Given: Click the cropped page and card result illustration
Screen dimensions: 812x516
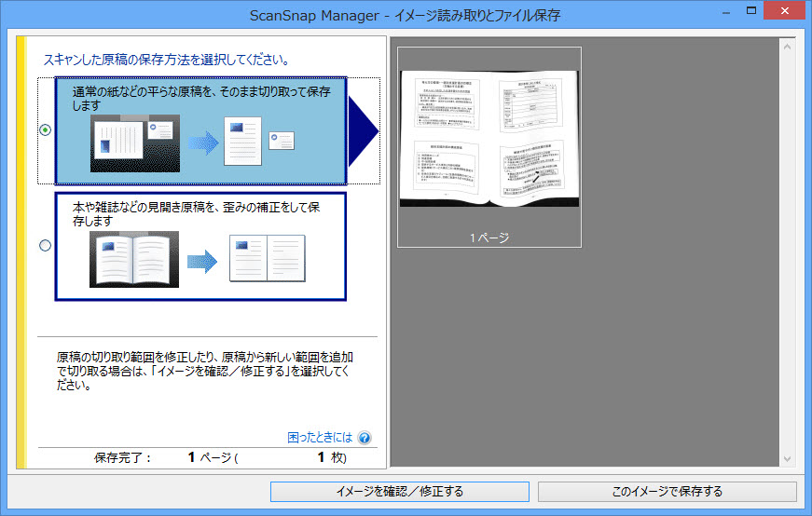Looking at the screenshot, I should pos(259,141).
